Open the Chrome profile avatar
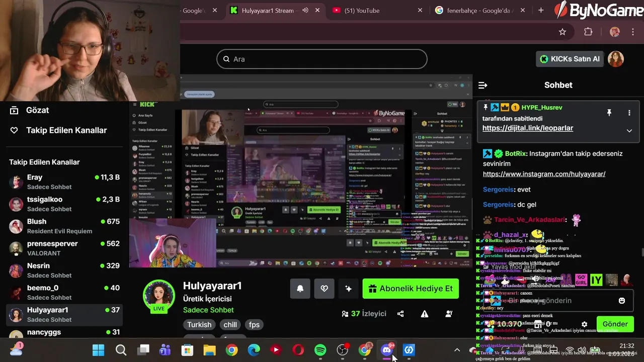The height and width of the screenshot is (362, 644). (x=615, y=32)
